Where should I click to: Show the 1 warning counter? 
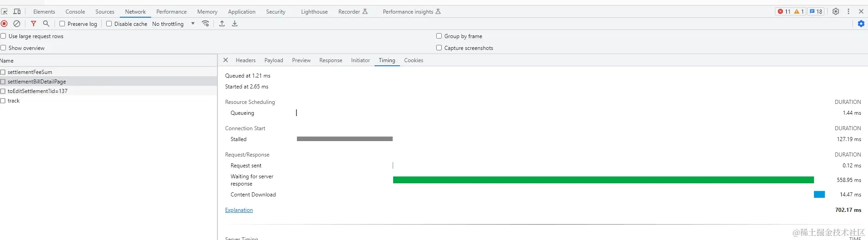[799, 11]
